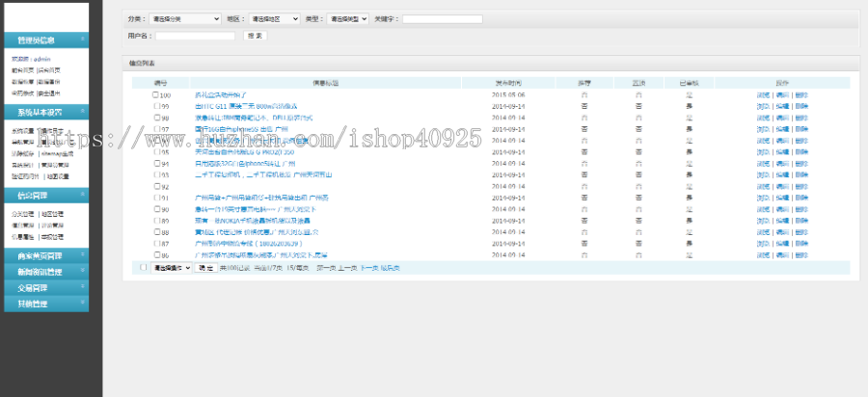Tick the checkbox for row 100
The width and height of the screenshot is (868, 397).
[155, 94]
